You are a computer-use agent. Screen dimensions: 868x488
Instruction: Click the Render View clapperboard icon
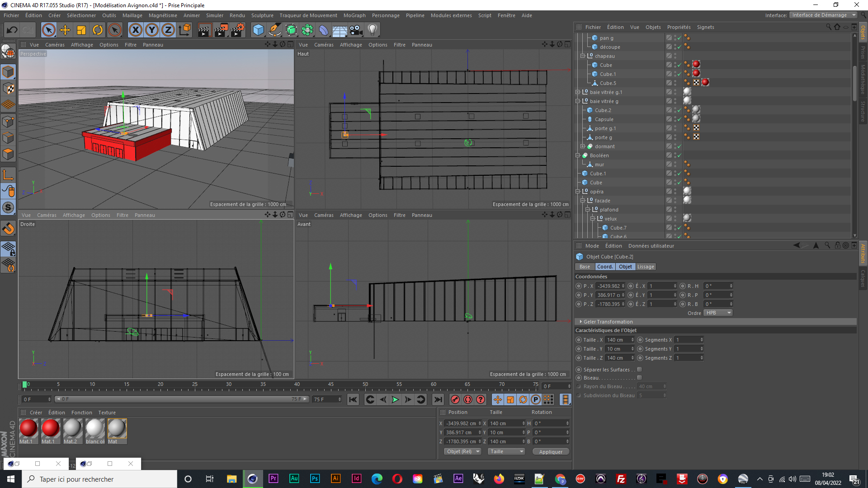pyautogui.click(x=204, y=30)
